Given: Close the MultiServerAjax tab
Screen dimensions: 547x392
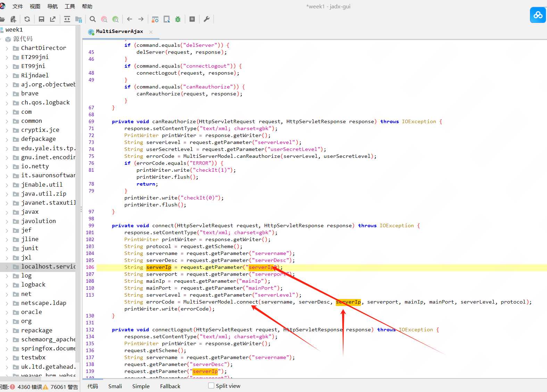Looking at the screenshot, I should (151, 32).
